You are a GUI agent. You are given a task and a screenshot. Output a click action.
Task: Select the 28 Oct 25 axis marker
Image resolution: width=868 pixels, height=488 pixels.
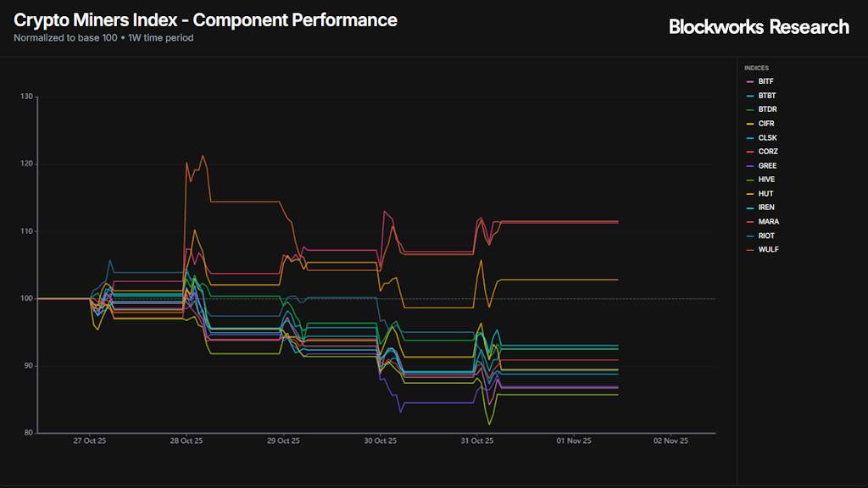click(x=186, y=441)
